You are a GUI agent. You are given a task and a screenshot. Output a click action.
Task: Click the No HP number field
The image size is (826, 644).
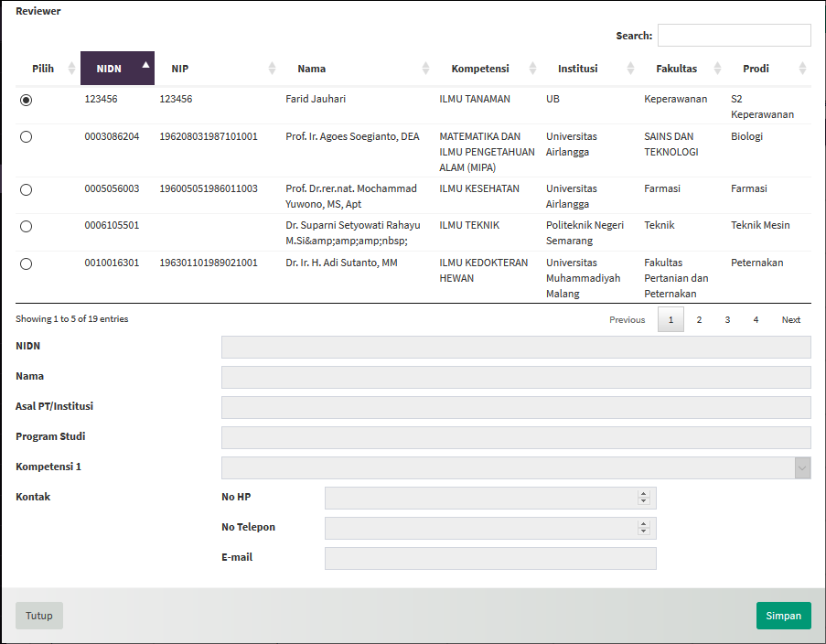tap(490, 498)
